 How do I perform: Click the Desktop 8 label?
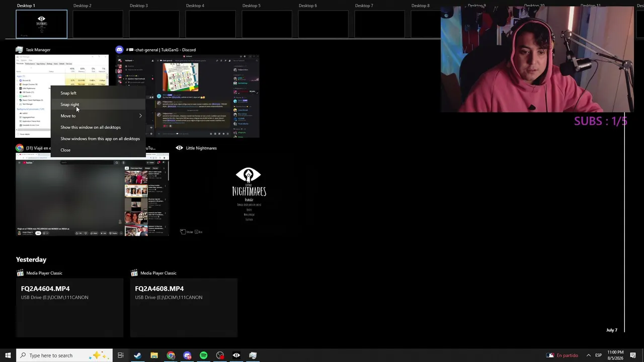(421, 6)
